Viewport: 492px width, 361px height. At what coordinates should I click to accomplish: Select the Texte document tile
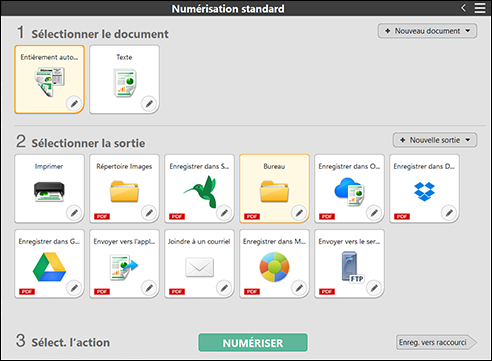tap(124, 79)
